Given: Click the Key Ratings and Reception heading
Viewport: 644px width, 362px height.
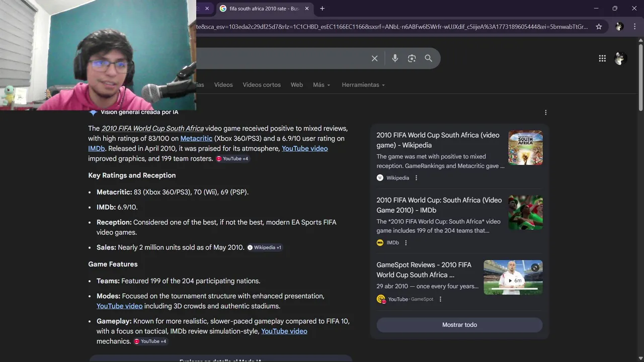Looking at the screenshot, I should 132,175.
